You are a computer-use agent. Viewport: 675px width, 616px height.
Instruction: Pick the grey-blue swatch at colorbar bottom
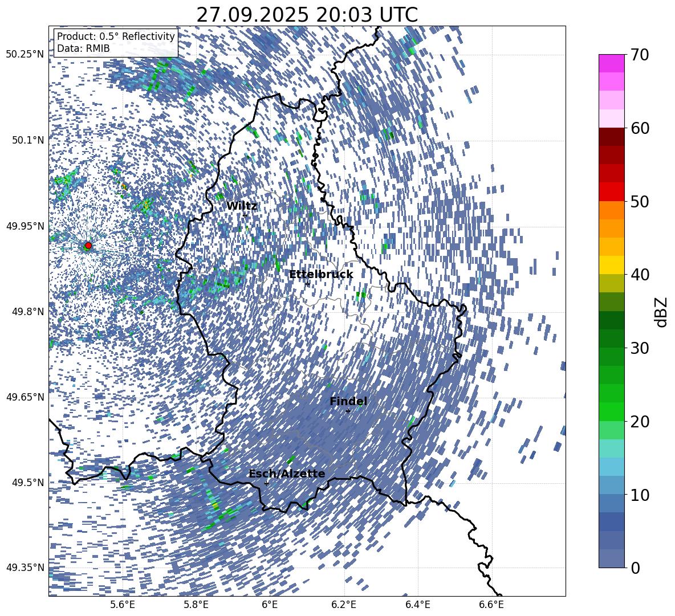coord(611,558)
